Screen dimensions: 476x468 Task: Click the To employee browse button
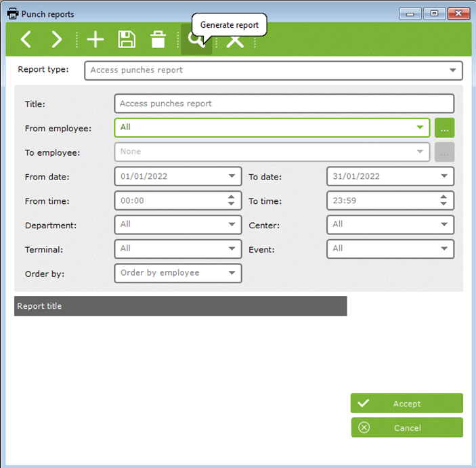(x=444, y=152)
